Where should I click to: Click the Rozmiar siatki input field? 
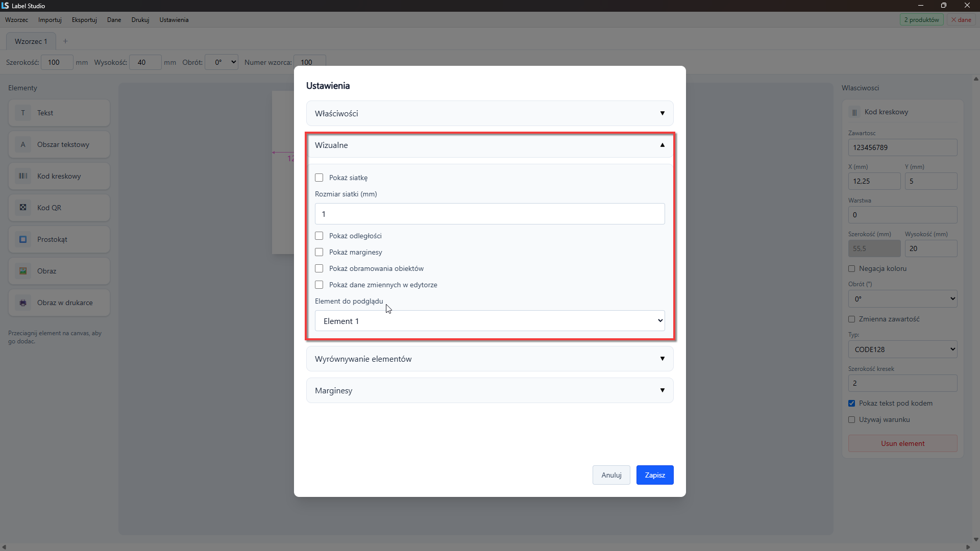(x=489, y=214)
